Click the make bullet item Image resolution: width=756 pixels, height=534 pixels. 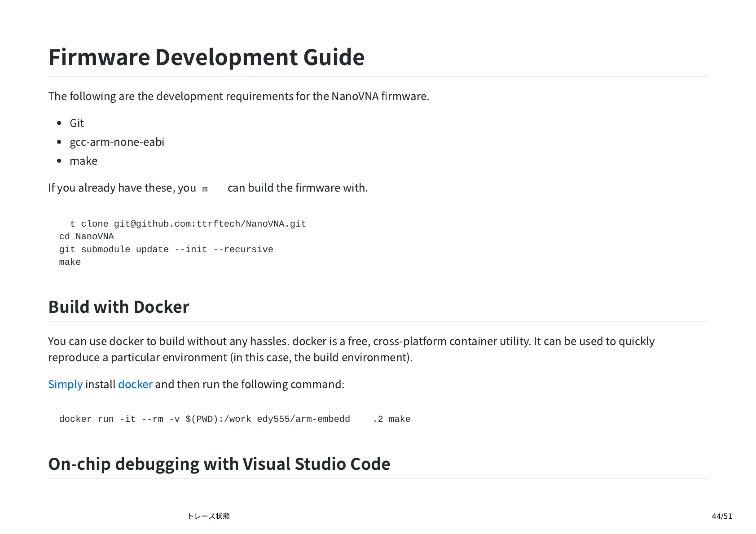(x=84, y=161)
